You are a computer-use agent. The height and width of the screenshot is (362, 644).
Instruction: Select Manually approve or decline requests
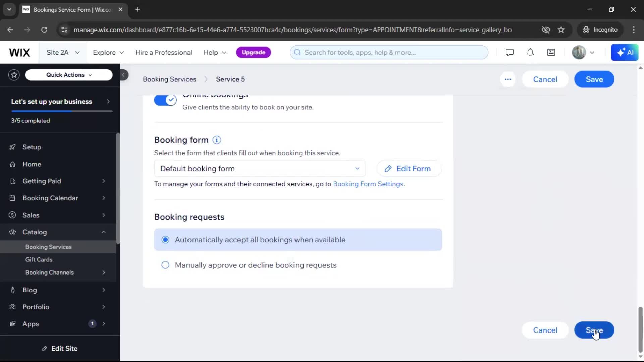point(298,265)
